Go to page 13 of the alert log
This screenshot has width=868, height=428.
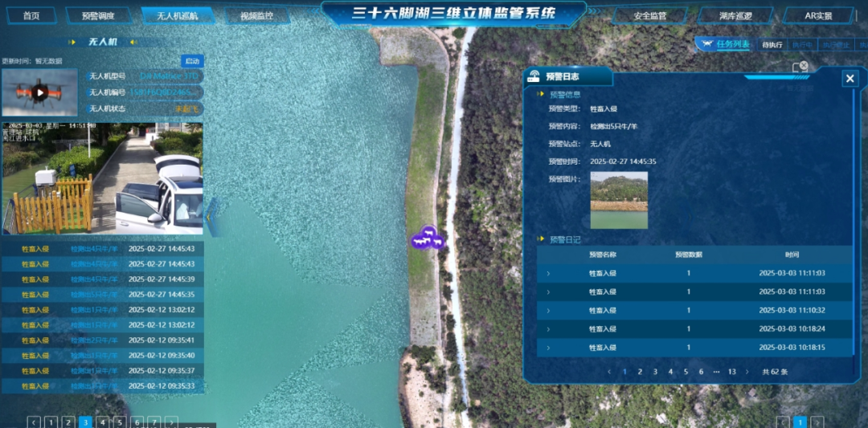point(731,372)
